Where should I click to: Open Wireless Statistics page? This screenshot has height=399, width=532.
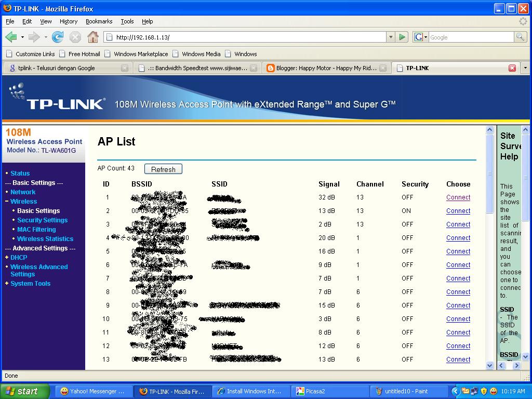[x=45, y=239]
